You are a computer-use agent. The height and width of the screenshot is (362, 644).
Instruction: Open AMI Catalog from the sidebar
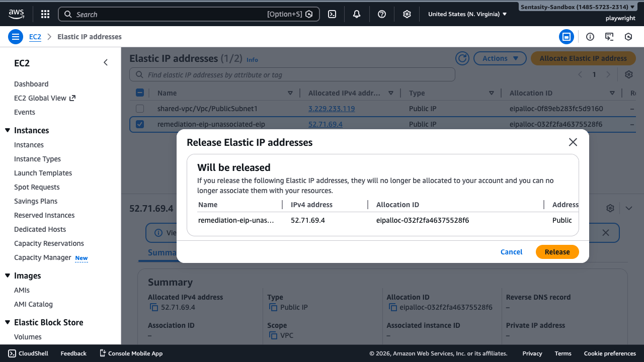coord(33,304)
